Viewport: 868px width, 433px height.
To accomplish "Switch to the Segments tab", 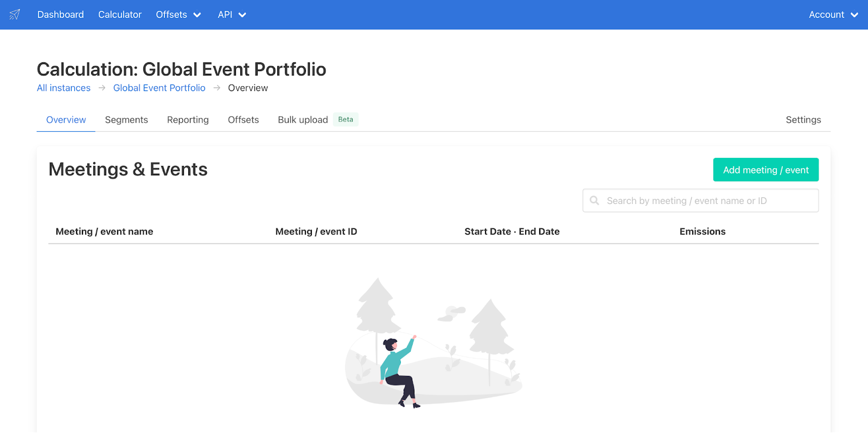I will click(126, 120).
